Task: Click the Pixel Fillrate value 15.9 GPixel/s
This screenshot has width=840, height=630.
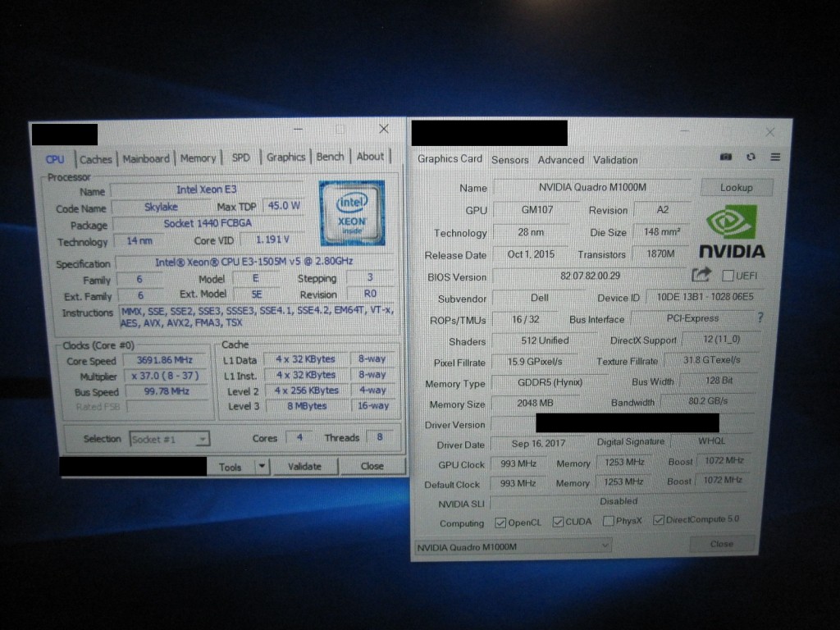Action: pyautogui.click(x=535, y=362)
